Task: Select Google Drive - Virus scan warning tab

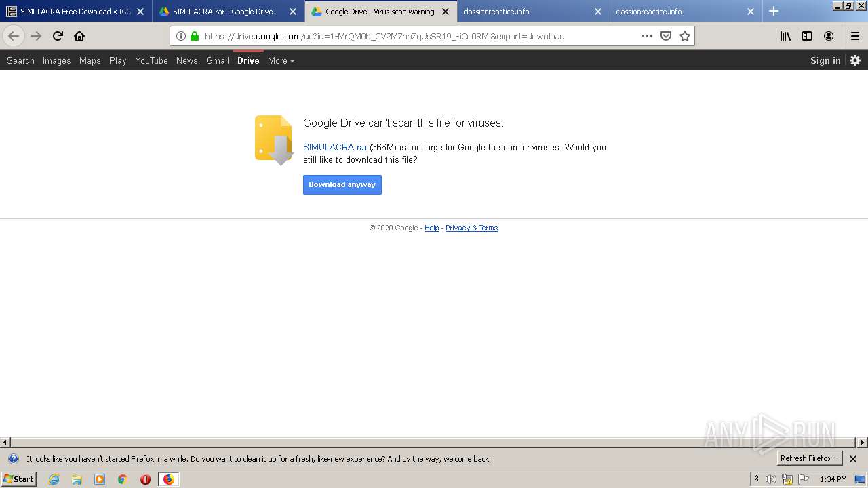Action: point(380,12)
